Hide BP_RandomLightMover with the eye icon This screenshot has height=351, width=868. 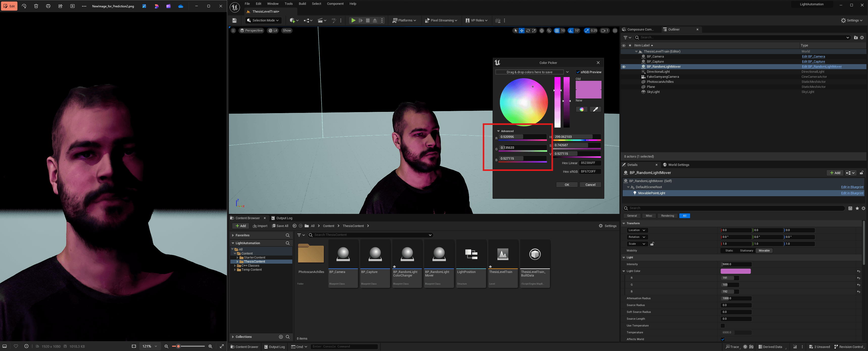point(624,67)
